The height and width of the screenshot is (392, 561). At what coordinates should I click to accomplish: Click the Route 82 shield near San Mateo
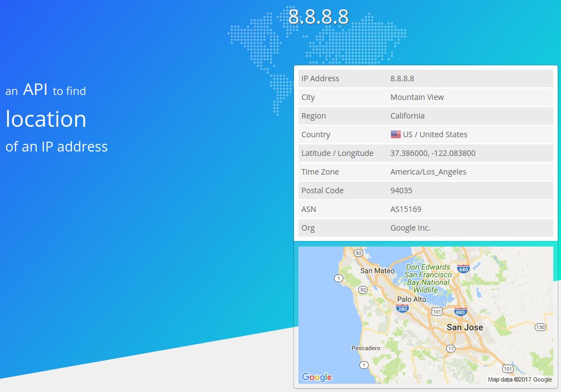point(358,253)
